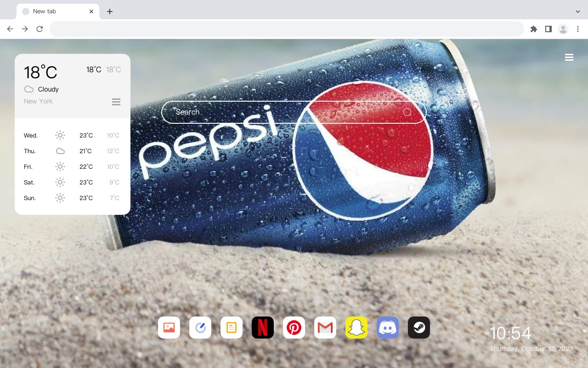Click into the Search field on the page
Image resolution: width=588 pixels, height=368 pixels.
tap(294, 112)
